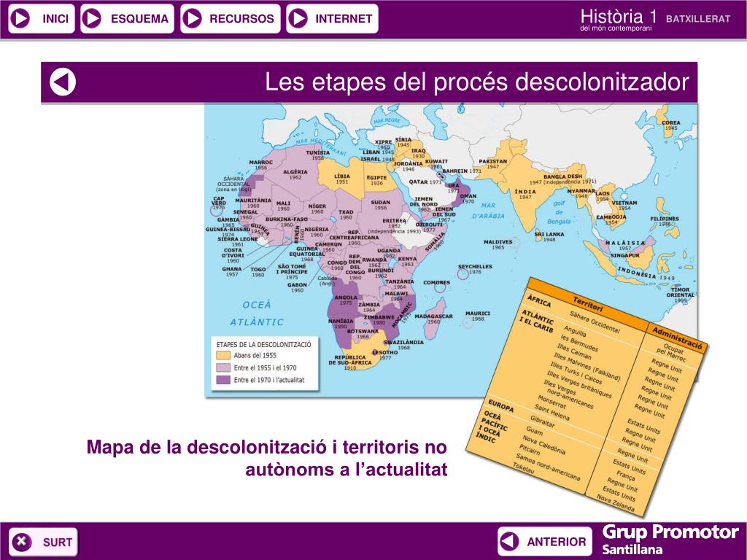747x560 pixels.
Task: Click the ANGOLA 1975 label on map
Action: [345, 300]
